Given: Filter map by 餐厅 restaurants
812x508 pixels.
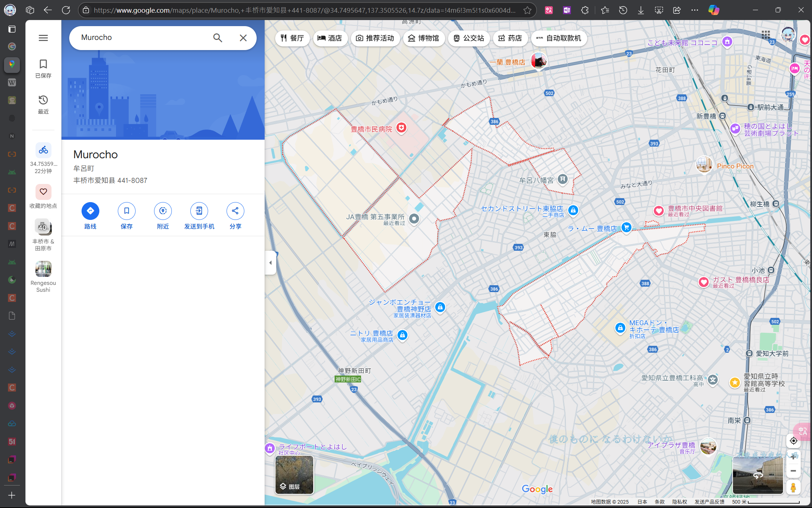Looking at the screenshot, I should click(292, 38).
